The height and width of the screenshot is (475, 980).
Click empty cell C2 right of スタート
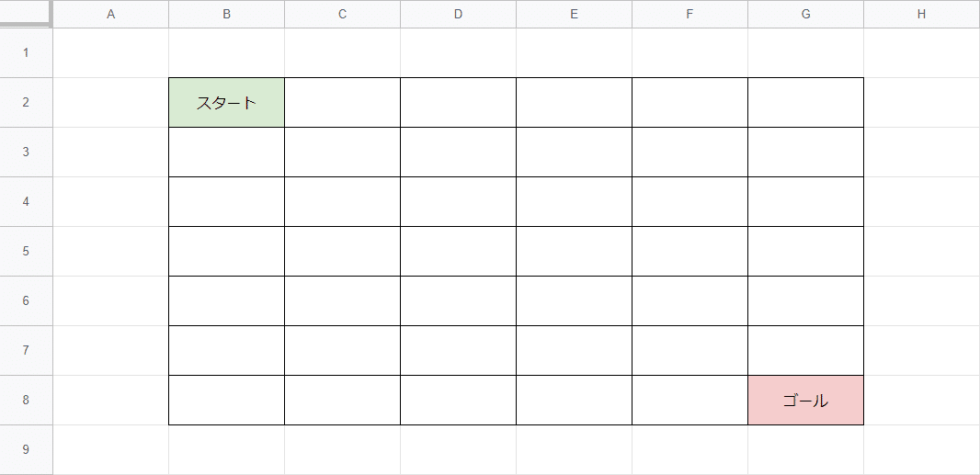pyautogui.click(x=342, y=103)
